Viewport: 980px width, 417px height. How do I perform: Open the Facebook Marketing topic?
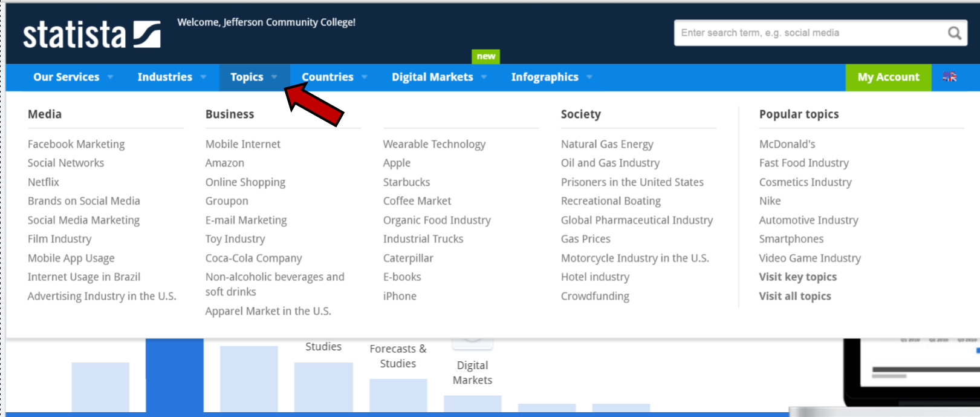click(76, 144)
